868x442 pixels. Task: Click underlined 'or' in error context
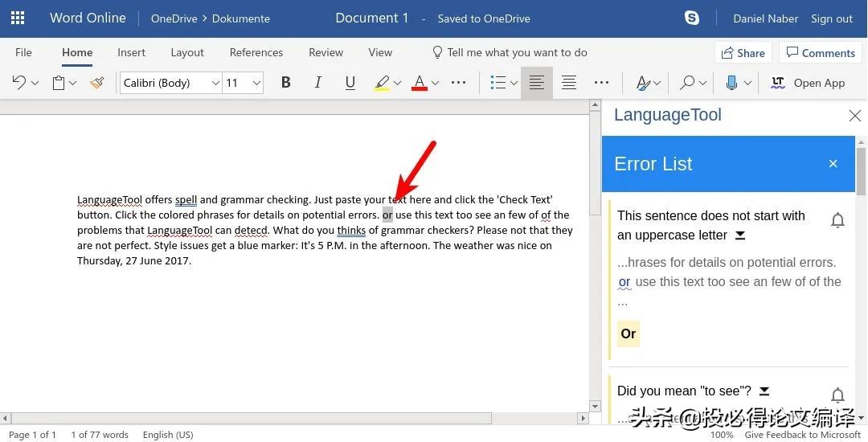(624, 282)
